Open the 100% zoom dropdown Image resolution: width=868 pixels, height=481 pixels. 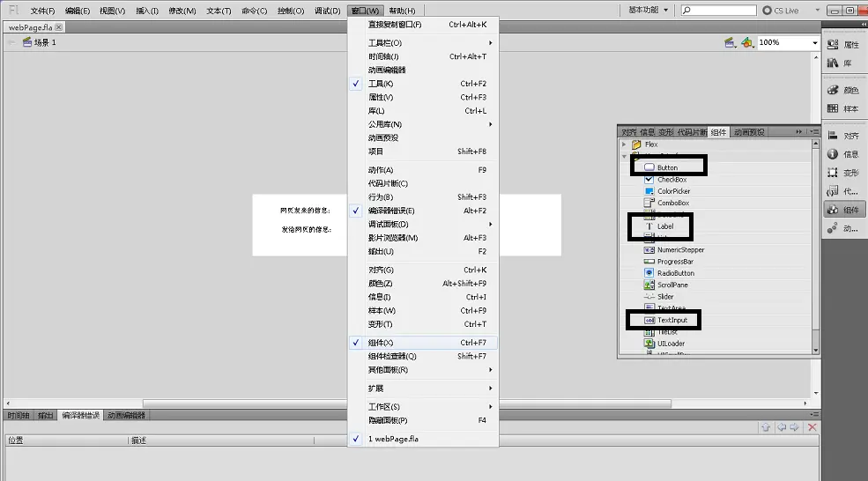pyautogui.click(x=815, y=42)
